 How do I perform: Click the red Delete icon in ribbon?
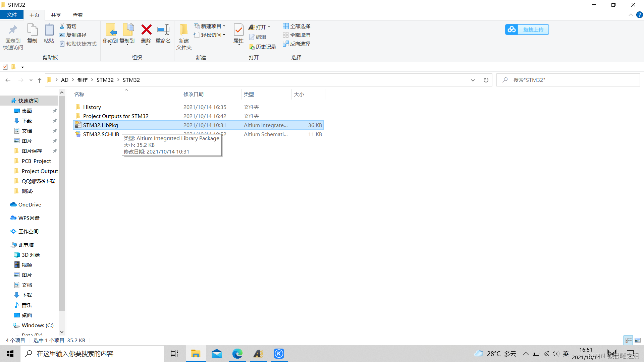click(x=146, y=30)
